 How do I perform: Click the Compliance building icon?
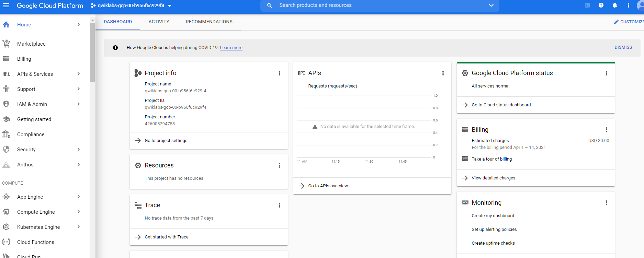(x=6, y=134)
